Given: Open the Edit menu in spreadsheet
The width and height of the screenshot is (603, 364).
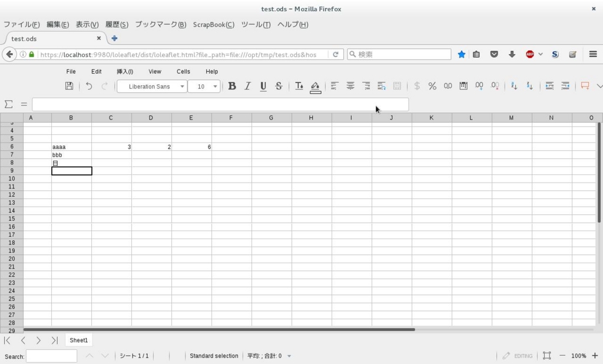Looking at the screenshot, I should coord(96,72).
